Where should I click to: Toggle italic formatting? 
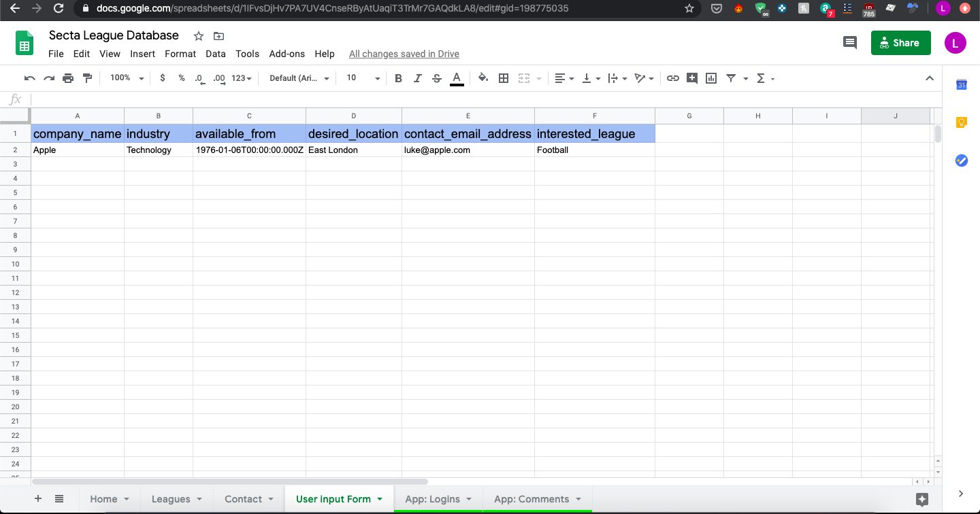417,78
